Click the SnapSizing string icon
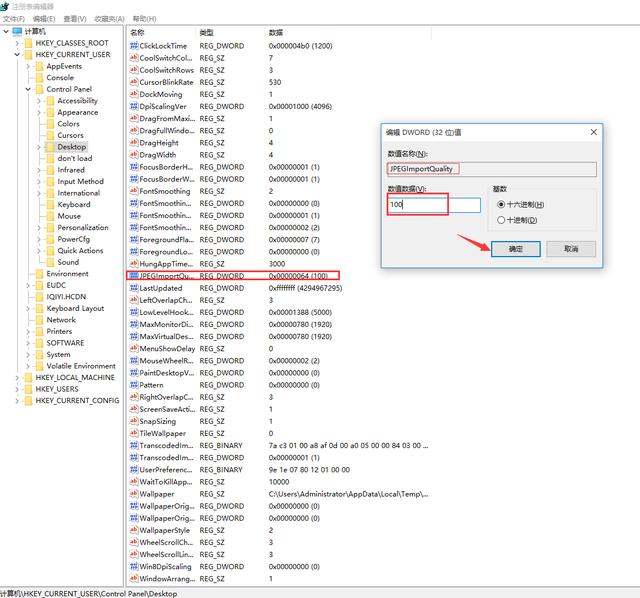The height and width of the screenshot is (598, 640). click(134, 421)
